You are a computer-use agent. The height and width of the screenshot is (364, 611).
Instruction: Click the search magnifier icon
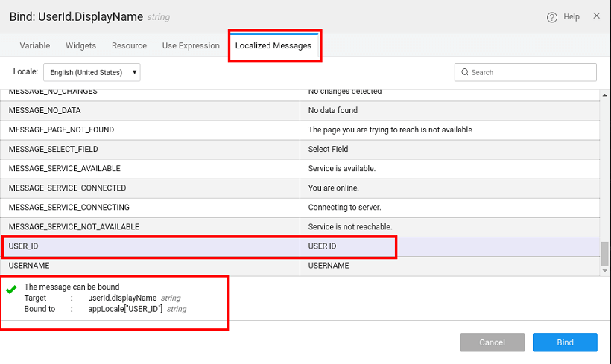pyautogui.click(x=465, y=72)
